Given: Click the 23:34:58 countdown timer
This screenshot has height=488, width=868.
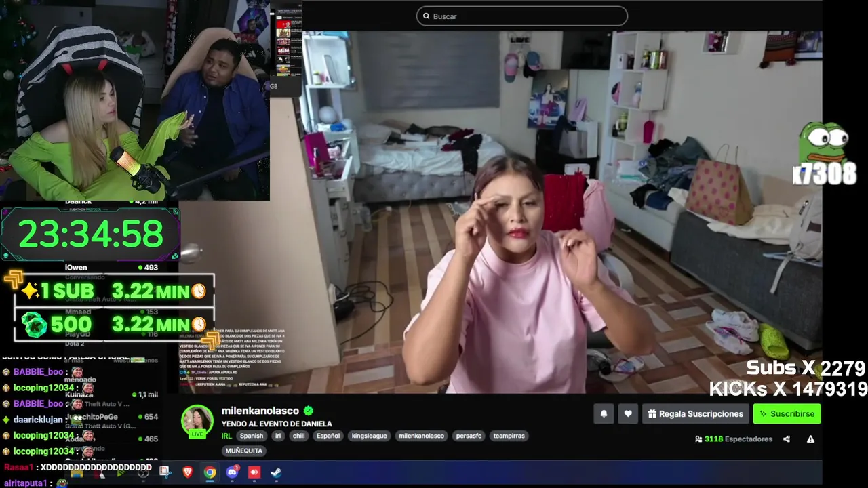Looking at the screenshot, I should tap(90, 234).
